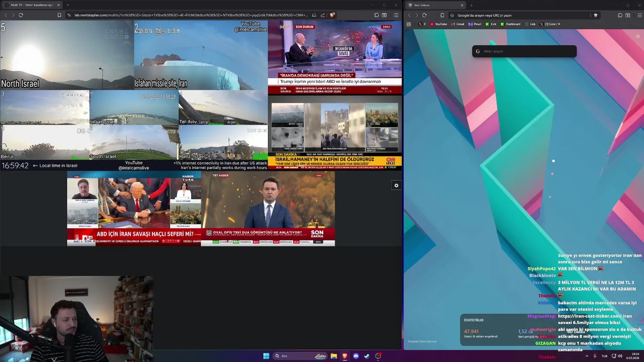Screen dimensions: 644x362
Task: Show hidden system tray icons
Action: (587, 356)
